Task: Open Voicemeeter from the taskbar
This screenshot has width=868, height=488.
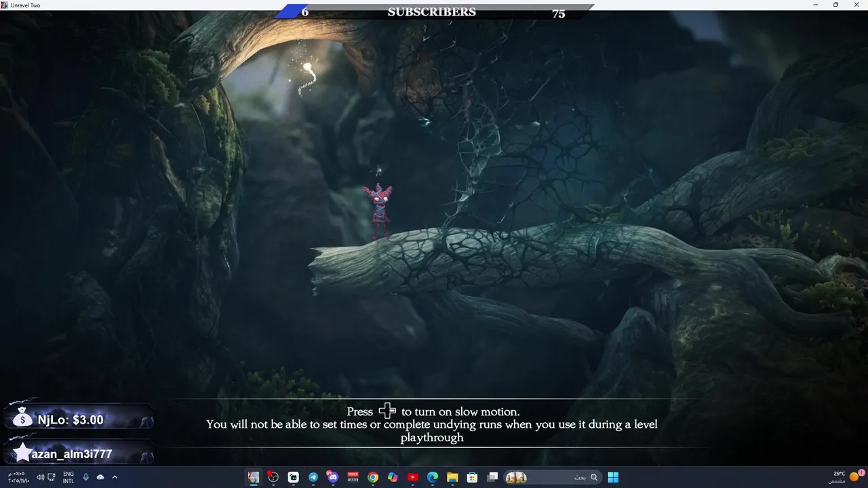Action: click(x=353, y=477)
